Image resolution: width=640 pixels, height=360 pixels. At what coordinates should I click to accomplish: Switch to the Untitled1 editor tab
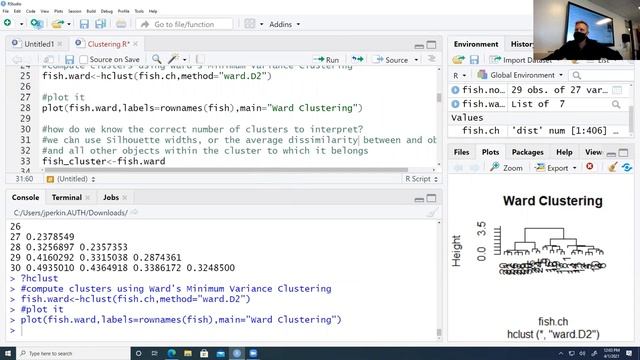(x=39, y=44)
